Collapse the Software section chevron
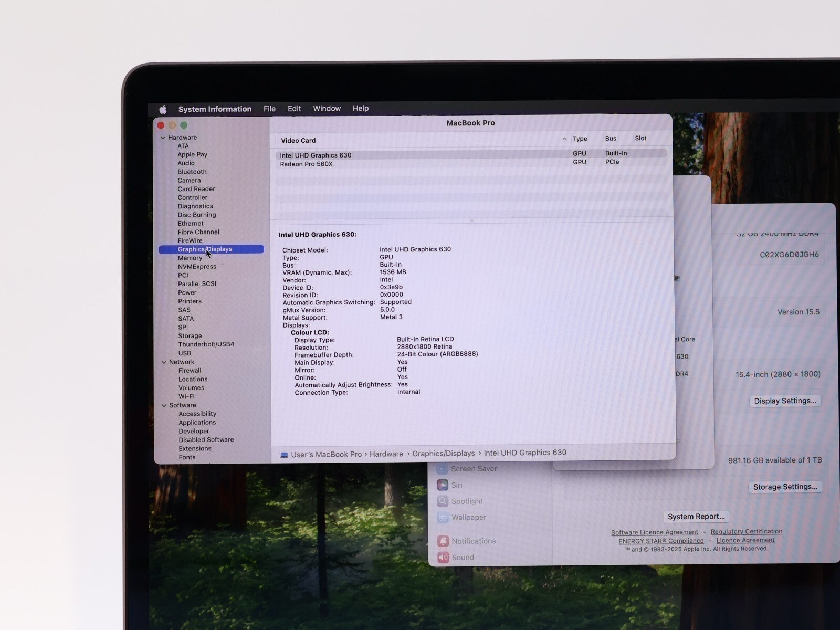The width and height of the screenshot is (840, 630). (x=164, y=405)
